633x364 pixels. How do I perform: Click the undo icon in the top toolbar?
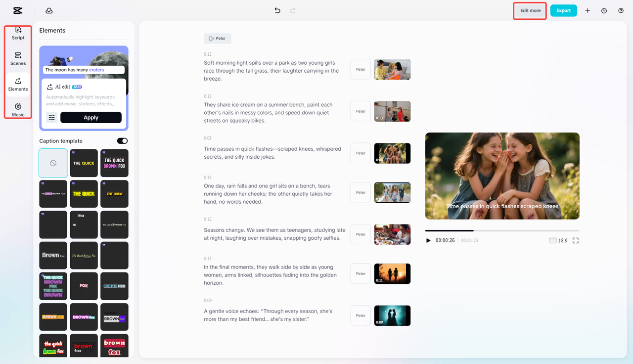click(x=277, y=10)
